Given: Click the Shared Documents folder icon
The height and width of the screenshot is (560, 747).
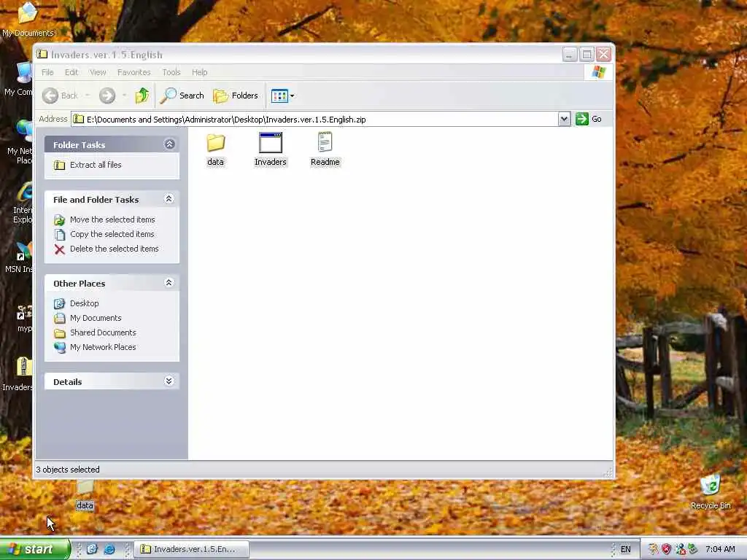Looking at the screenshot, I should [60, 332].
